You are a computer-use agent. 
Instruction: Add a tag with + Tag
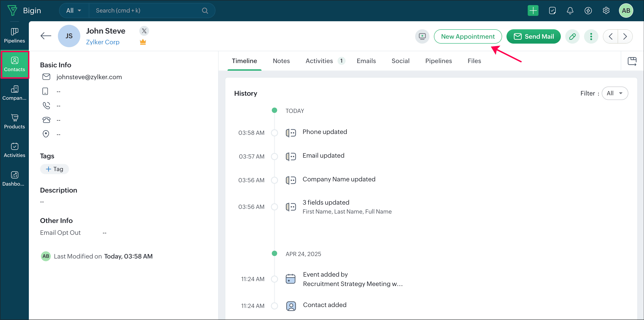(x=55, y=169)
